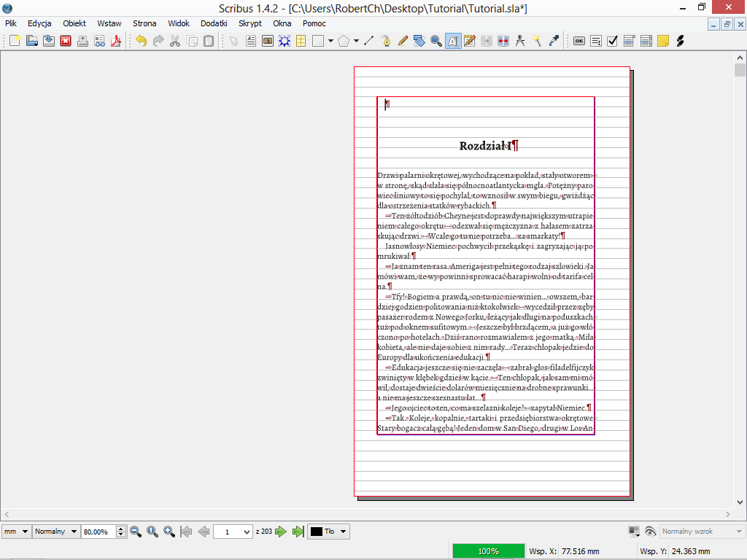This screenshot has width=747, height=560.
Task: Select the Measurements compass tool
Action: tap(520, 41)
